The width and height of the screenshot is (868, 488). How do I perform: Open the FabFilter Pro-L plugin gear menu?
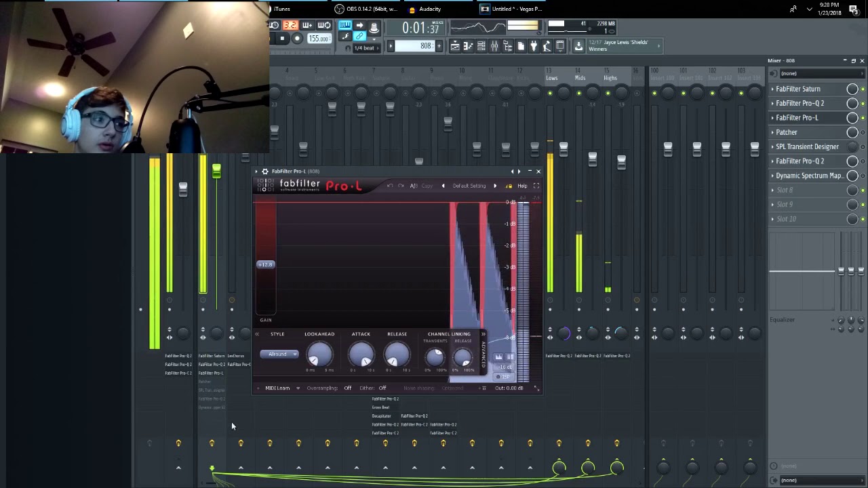click(x=265, y=171)
